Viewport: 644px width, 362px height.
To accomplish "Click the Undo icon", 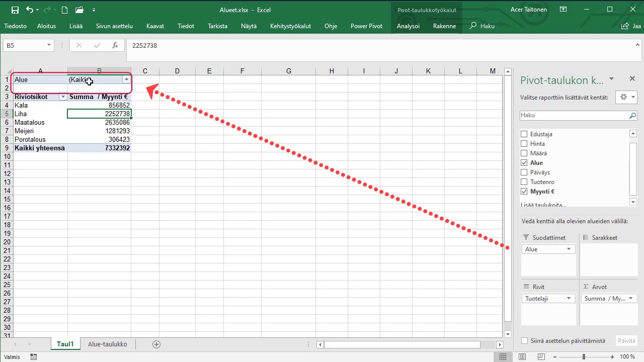I will [x=30, y=10].
